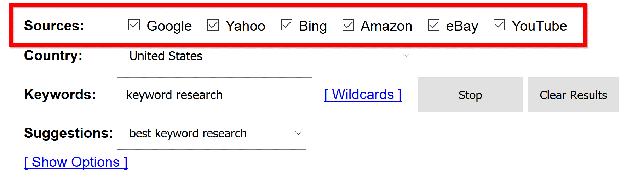Open the United States country dropdown

click(x=265, y=56)
